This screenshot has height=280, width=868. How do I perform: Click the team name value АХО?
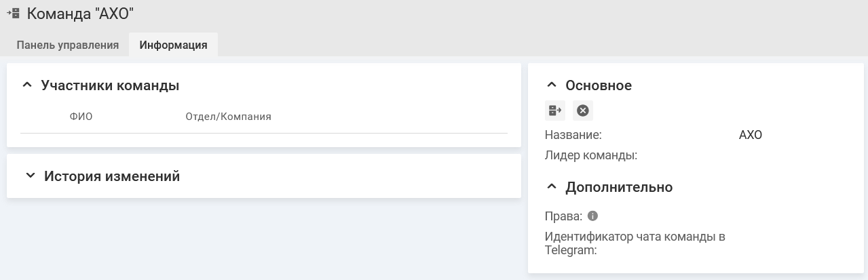[x=751, y=135]
